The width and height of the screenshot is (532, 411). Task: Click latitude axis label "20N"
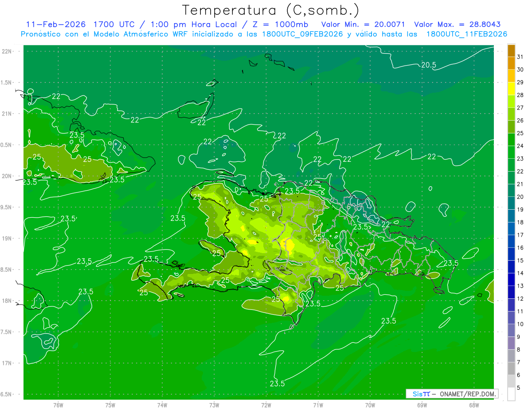[7, 176]
